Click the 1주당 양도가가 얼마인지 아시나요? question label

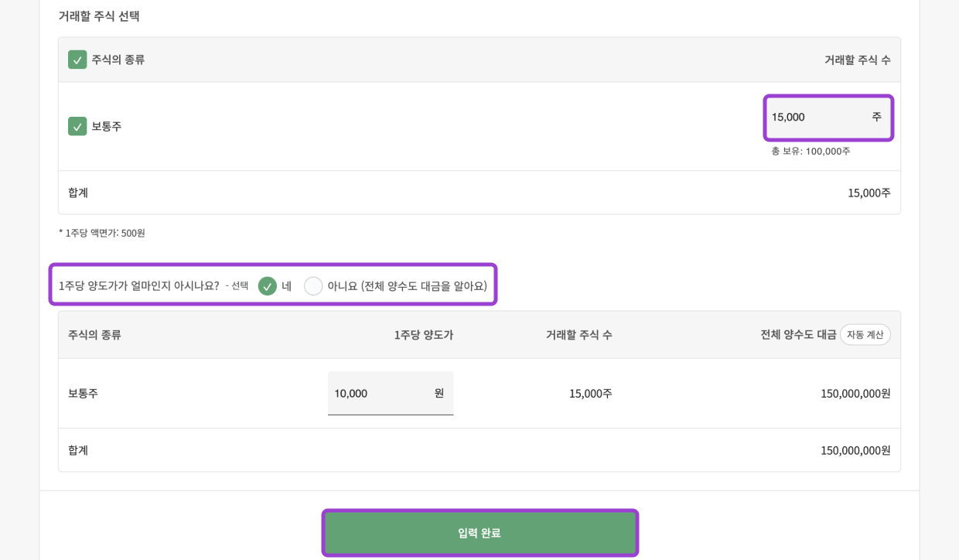(139, 286)
